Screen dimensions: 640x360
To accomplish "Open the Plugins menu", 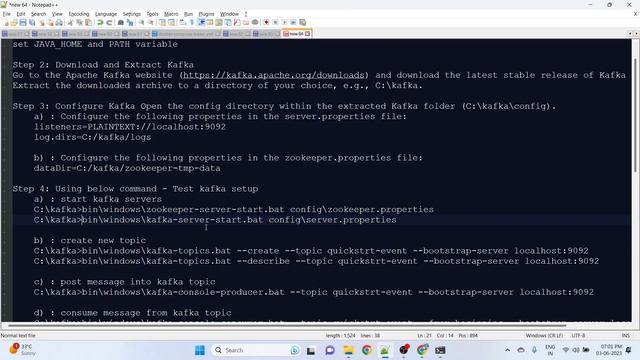I will coord(206,14).
